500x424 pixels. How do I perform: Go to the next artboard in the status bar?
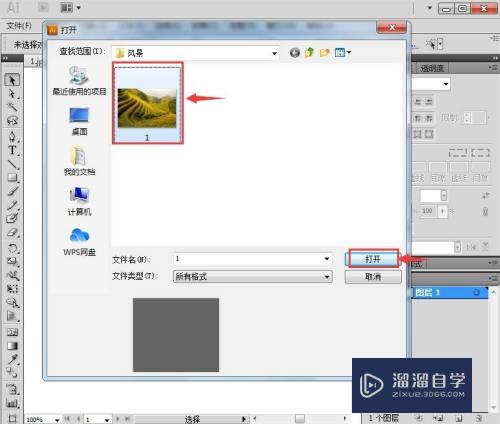(118, 419)
